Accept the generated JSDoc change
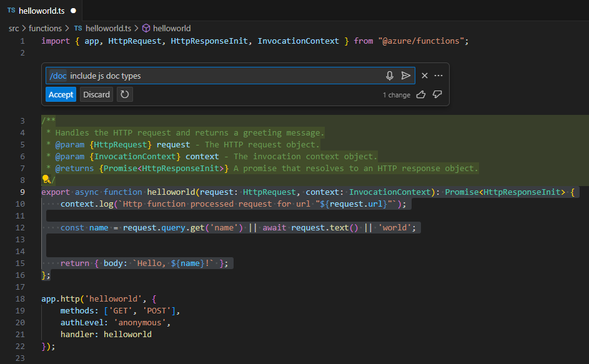Screen dimensions: 589x364 click(x=61, y=94)
